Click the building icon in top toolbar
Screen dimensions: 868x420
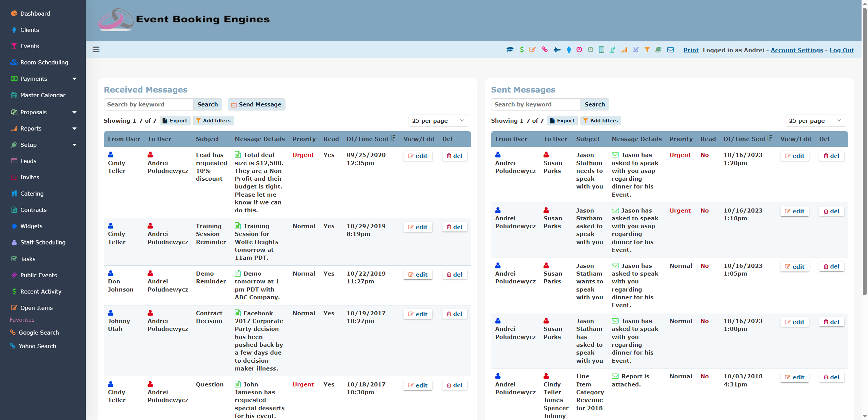tap(601, 50)
